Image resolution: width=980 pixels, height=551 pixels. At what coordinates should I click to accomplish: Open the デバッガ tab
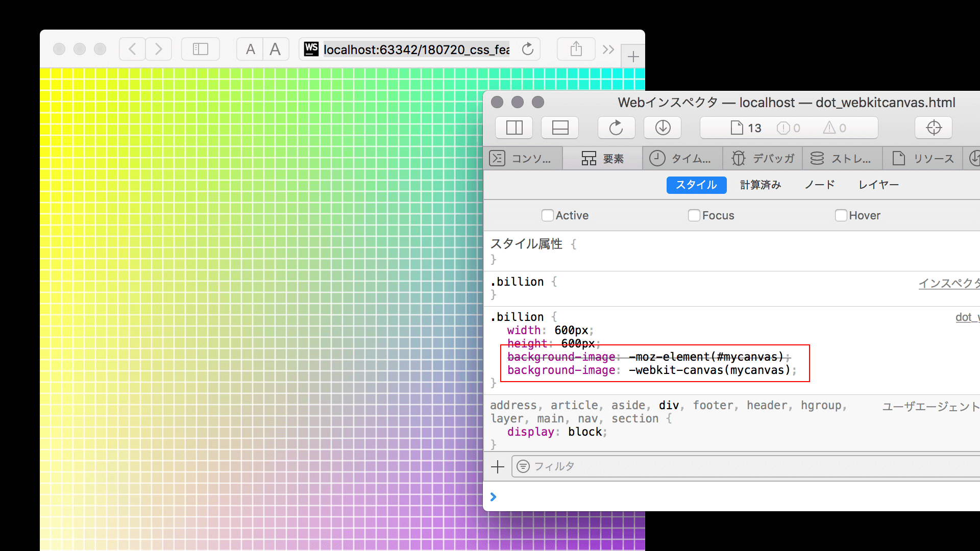pos(763,158)
